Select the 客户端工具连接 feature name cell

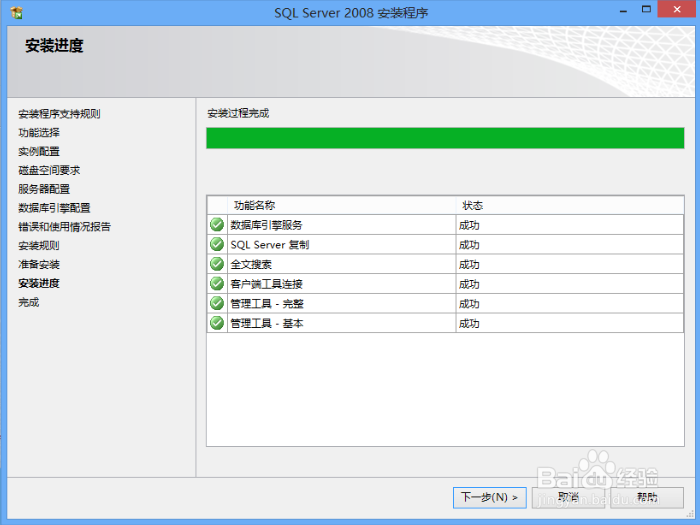[x=342, y=283]
